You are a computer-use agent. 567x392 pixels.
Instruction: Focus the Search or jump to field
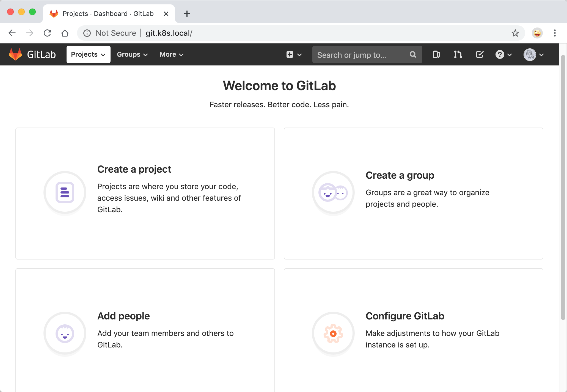click(367, 55)
